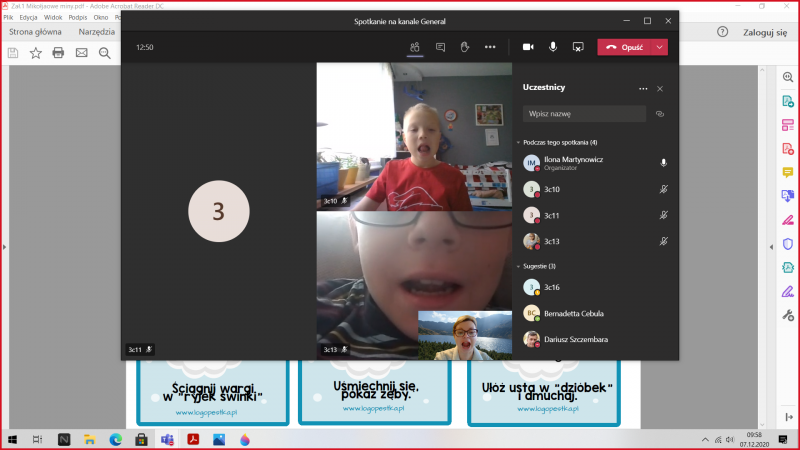Image resolution: width=800 pixels, height=450 pixels.
Task: Leave the meeting with Opuść button
Action: [x=624, y=47]
